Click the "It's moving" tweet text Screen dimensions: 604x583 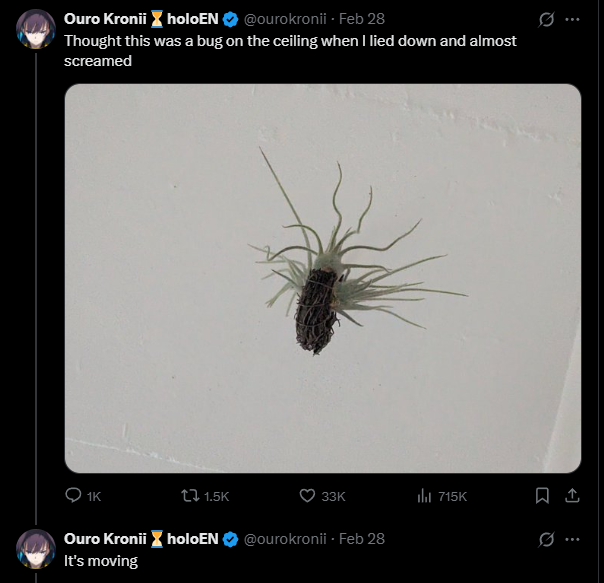pyautogui.click(x=101, y=561)
